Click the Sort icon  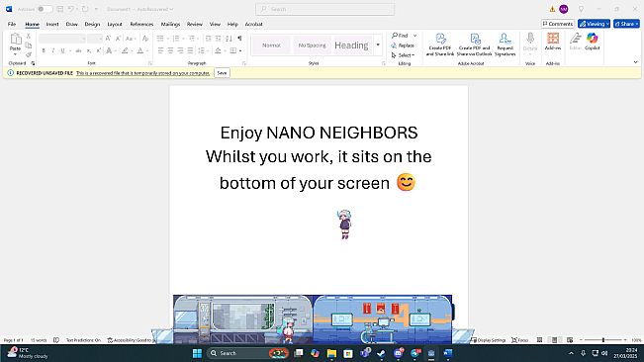coord(229,39)
